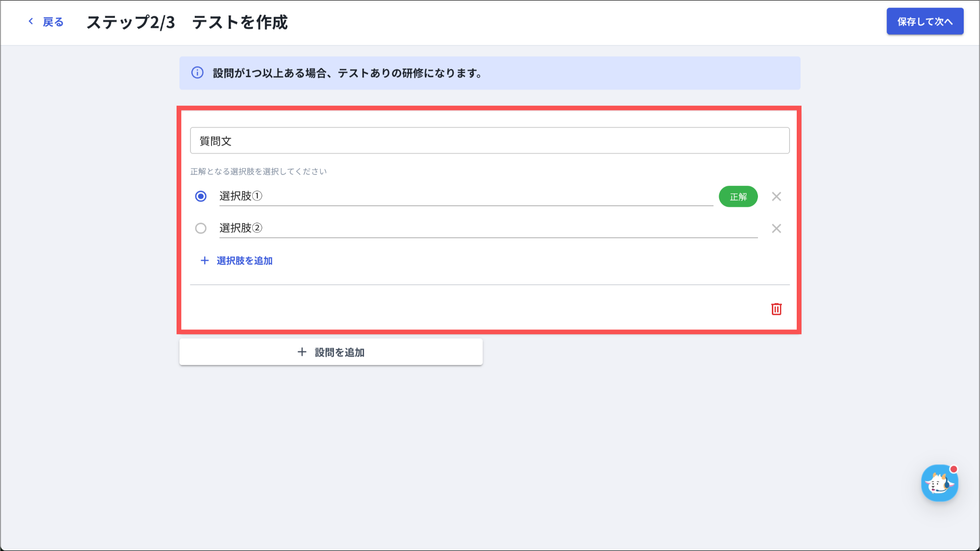The image size is (980, 551).
Task: Click the red trash delete question icon
Action: [x=776, y=309]
